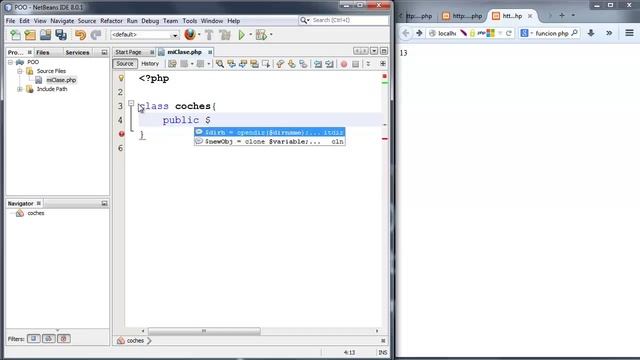
Task: Click the Debug Project icon
Action: [x=260, y=35]
